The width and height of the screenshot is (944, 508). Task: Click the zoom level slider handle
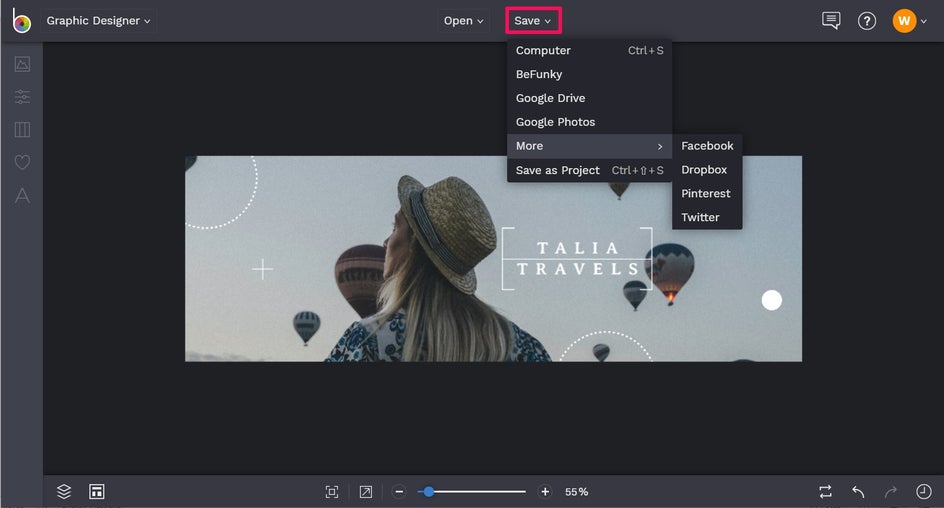(429, 491)
